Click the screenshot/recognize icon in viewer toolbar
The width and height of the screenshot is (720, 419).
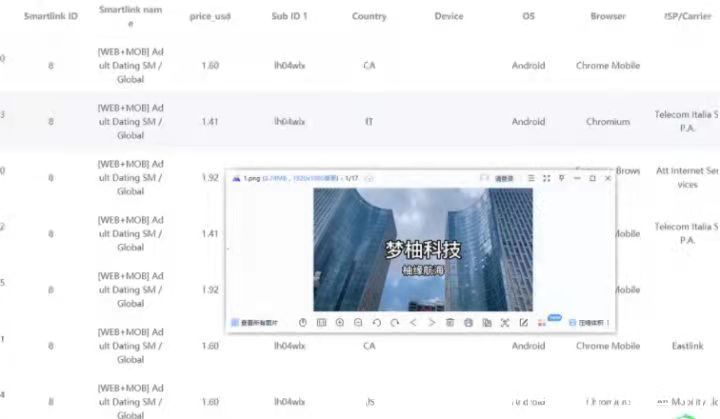point(505,323)
